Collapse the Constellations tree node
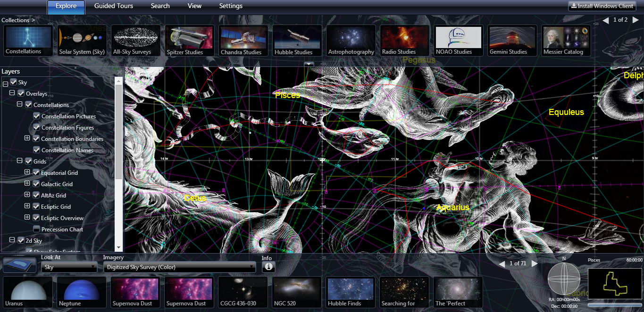The width and height of the screenshot is (644, 312). pos(20,105)
